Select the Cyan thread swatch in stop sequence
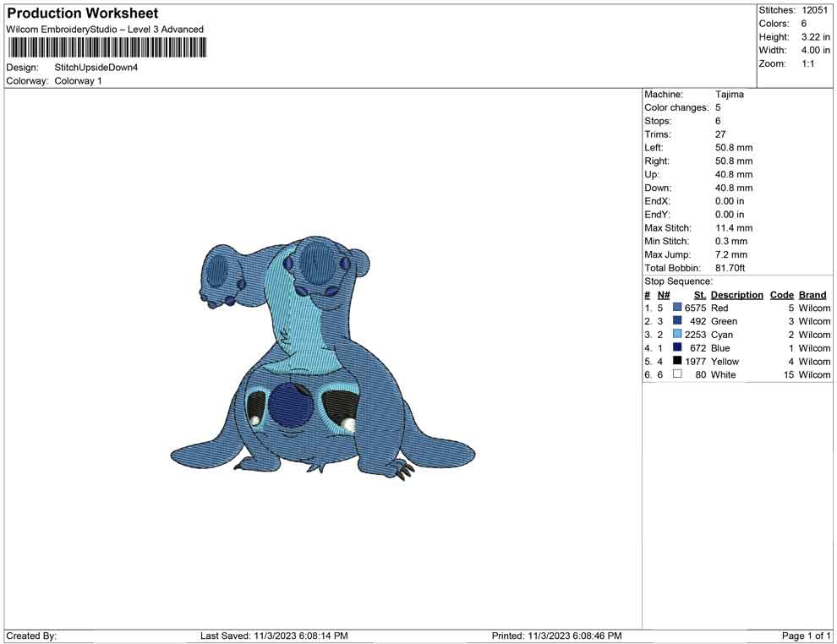The width and height of the screenshot is (837, 644). tap(676, 335)
